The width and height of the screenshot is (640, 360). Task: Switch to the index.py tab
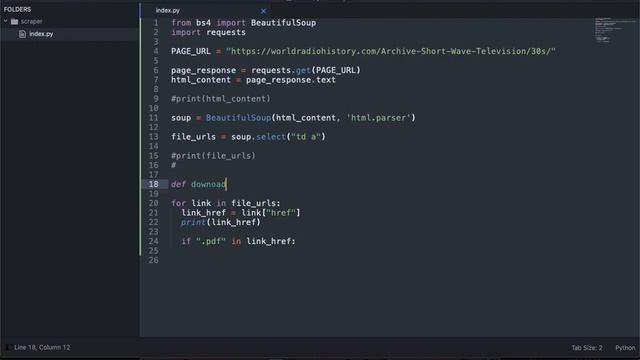(x=168, y=11)
